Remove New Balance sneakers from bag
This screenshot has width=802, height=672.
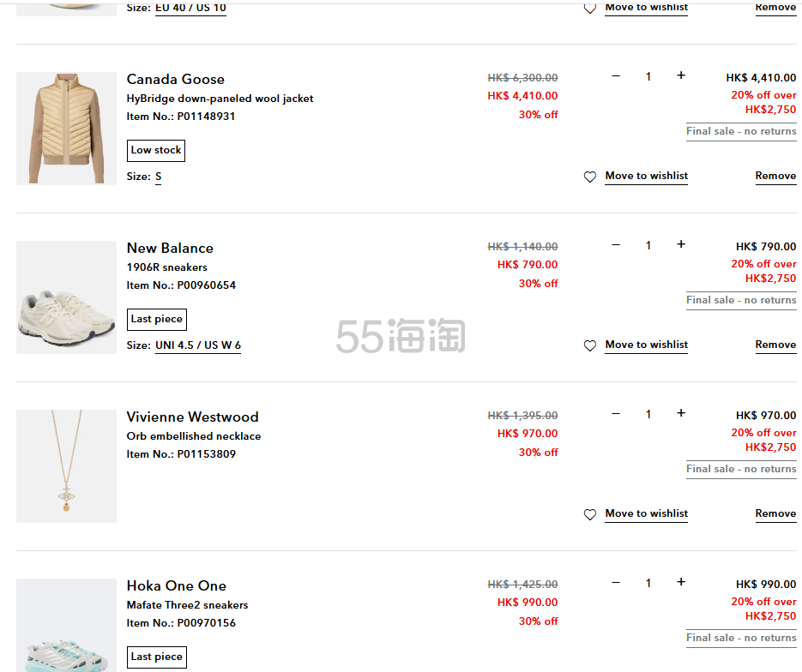[x=775, y=345]
